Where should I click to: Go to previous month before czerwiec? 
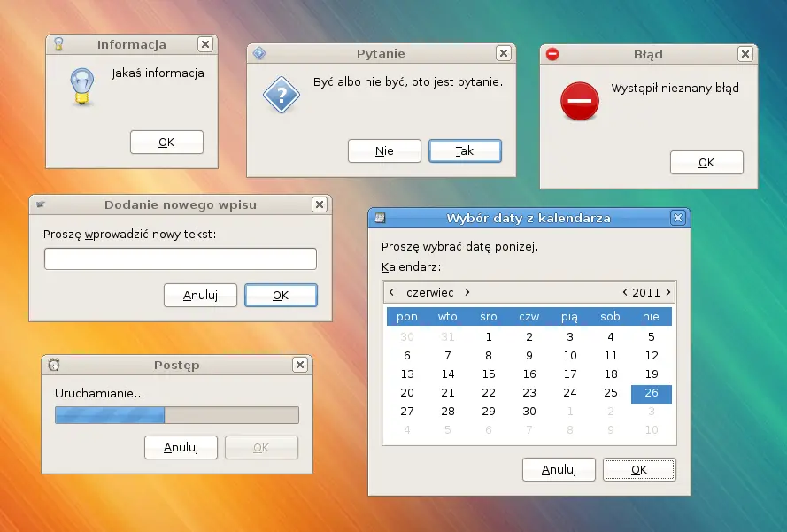click(391, 292)
